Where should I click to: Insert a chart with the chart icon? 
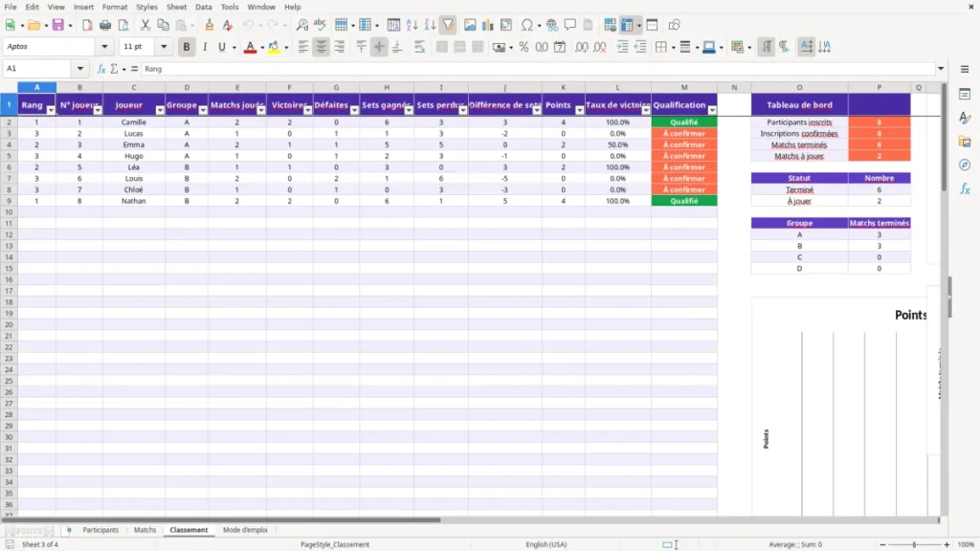[488, 25]
